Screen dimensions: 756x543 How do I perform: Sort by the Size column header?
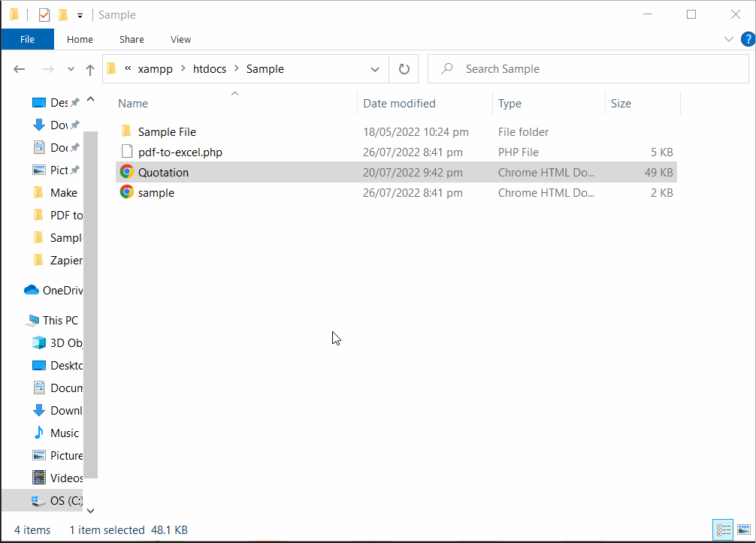[621, 103]
